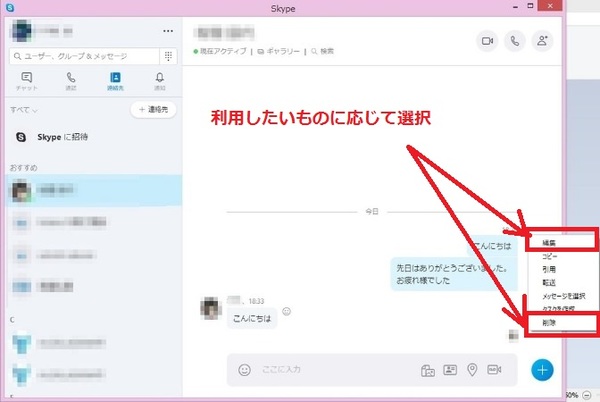Click the video message icon in message box
600x402 pixels.
click(494, 369)
